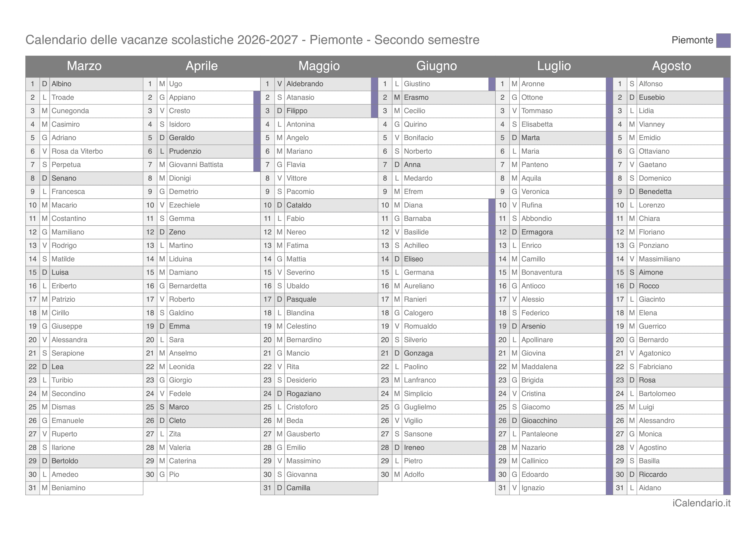756x535 pixels.
Task: Click vacation marker beside Federico in Luglio
Action: [x=609, y=313]
